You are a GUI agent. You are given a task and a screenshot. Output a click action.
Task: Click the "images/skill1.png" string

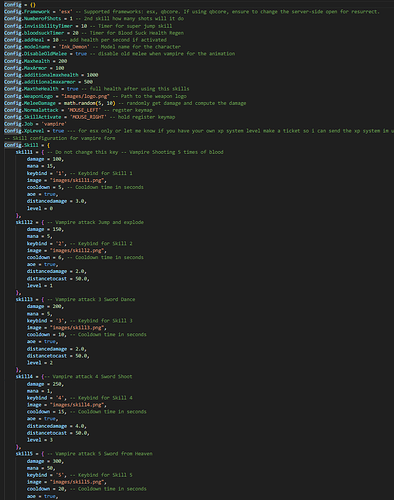coord(77,180)
